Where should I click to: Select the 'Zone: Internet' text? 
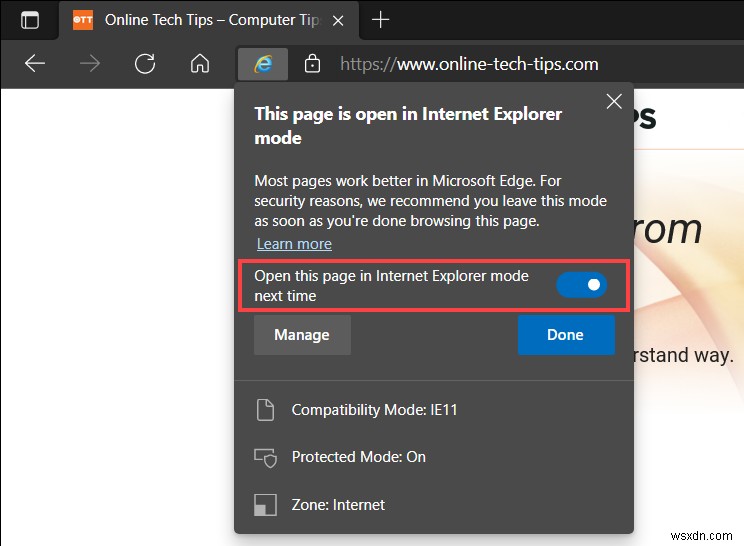click(338, 505)
